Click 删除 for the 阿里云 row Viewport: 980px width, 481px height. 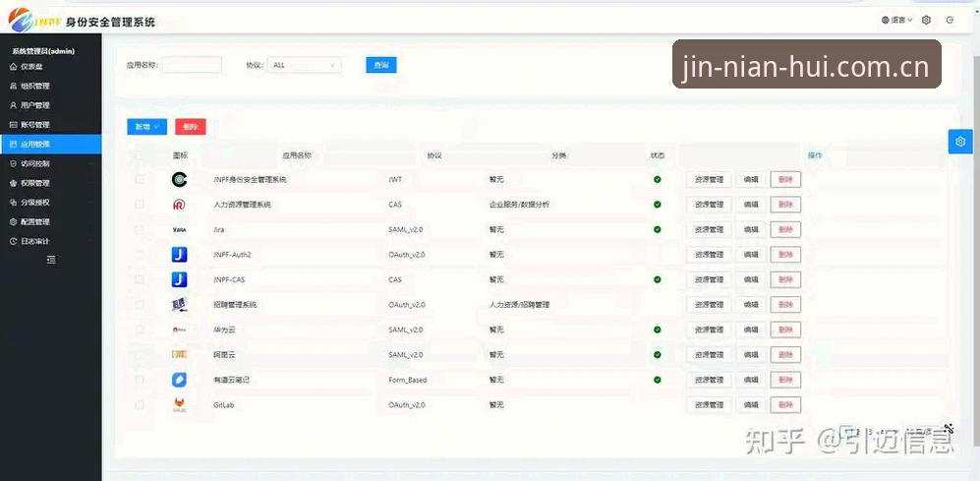(785, 355)
